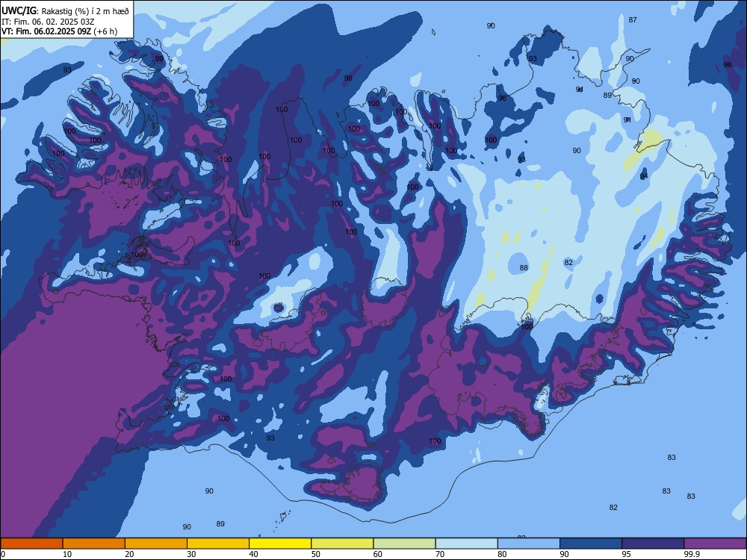Click the '20' legend scale label
This screenshot has width=747, height=560.
(129, 554)
